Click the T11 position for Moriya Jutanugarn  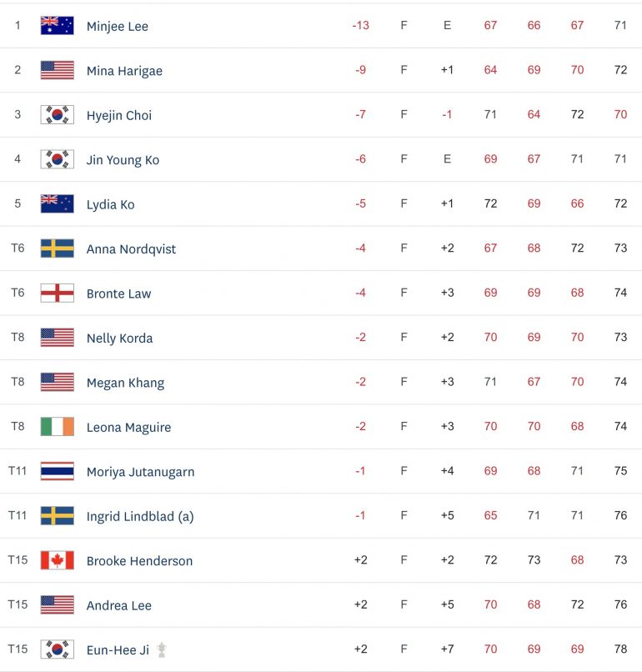click(18, 471)
